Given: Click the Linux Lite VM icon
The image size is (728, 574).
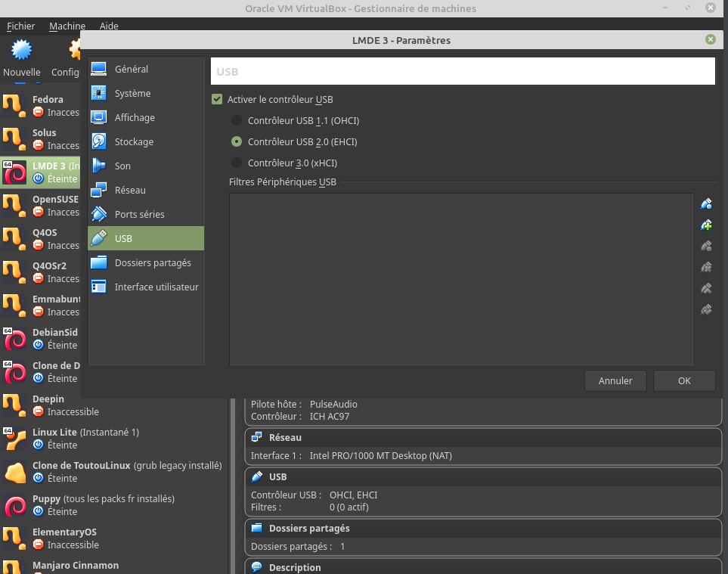Looking at the screenshot, I should pos(14,439).
